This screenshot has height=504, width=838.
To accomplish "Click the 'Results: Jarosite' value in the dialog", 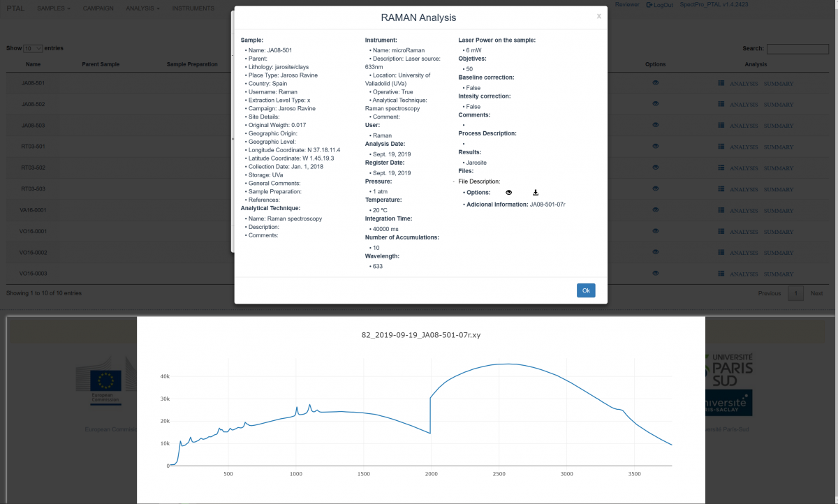I will [477, 162].
